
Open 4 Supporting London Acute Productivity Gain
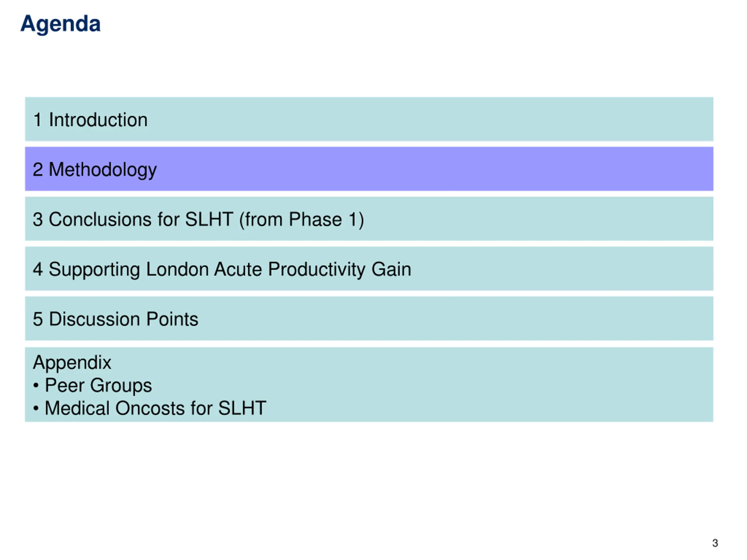369,269
